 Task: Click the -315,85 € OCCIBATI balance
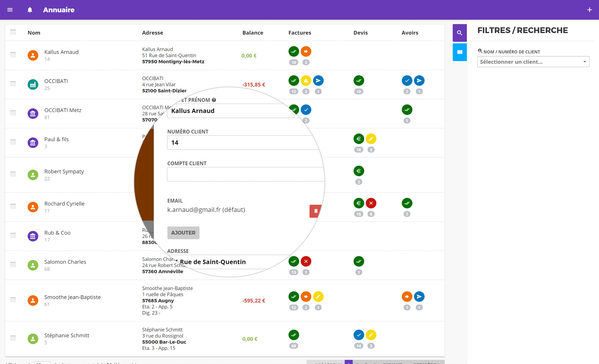(x=253, y=85)
